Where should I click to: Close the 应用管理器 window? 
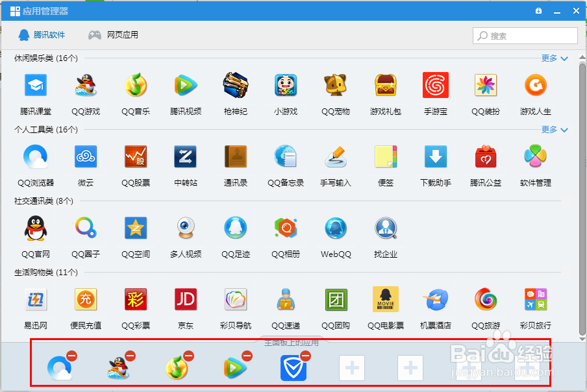click(576, 11)
